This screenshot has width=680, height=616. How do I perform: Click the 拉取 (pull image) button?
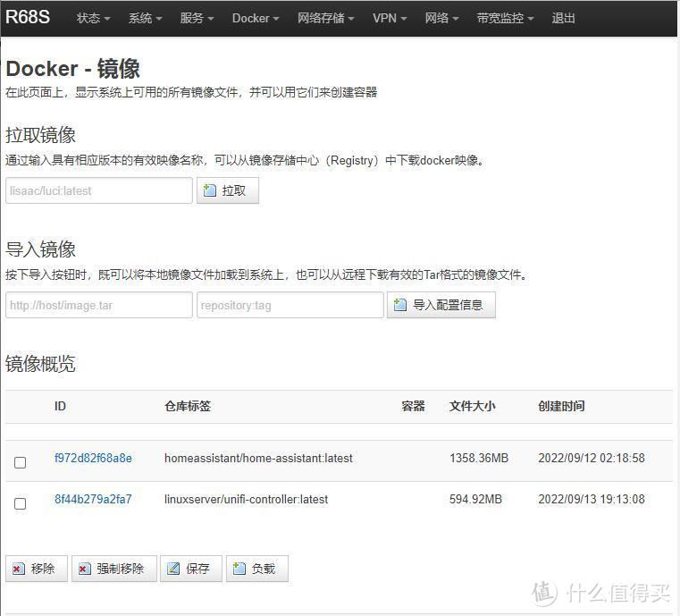coord(228,190)
